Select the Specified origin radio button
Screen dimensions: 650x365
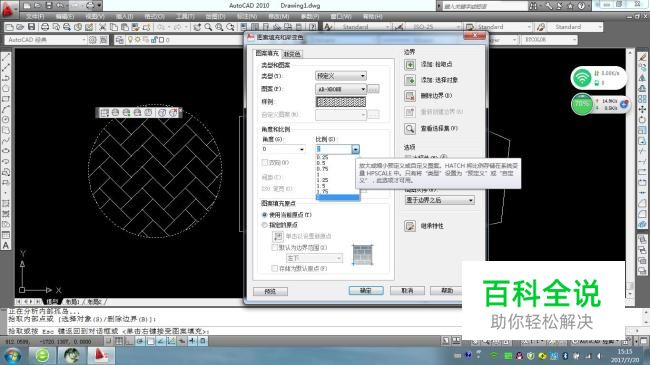[264, 225]
